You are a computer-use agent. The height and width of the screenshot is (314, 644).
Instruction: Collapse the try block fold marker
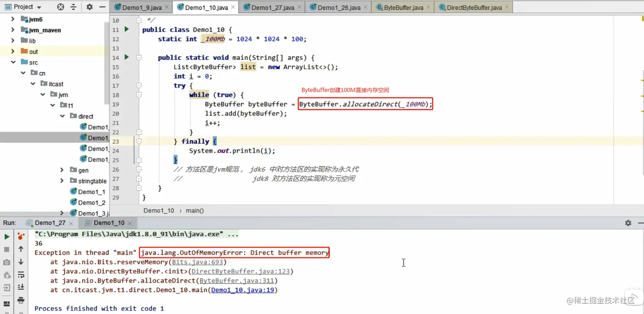[139, 86]
